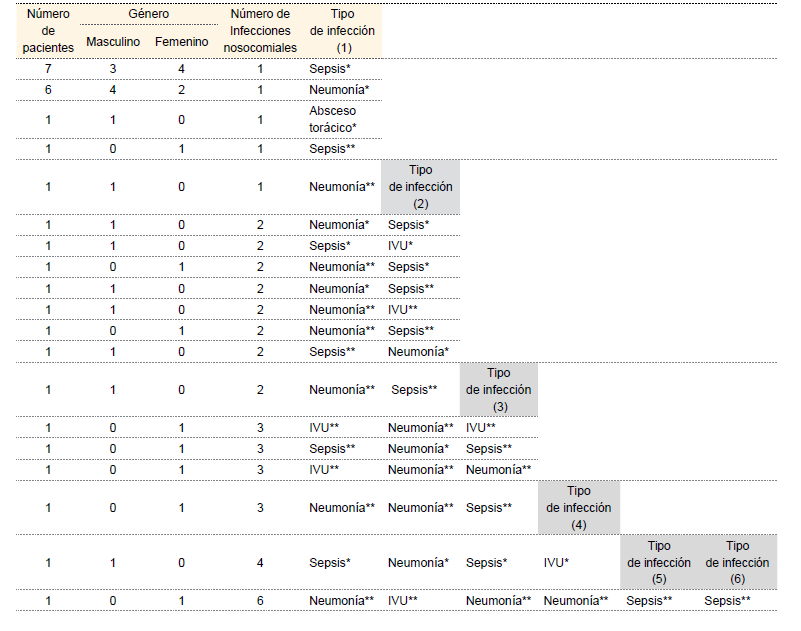Select the patient count '7' in first row
The height and width of the screenshot is (631, 801).
pos(47,68)
